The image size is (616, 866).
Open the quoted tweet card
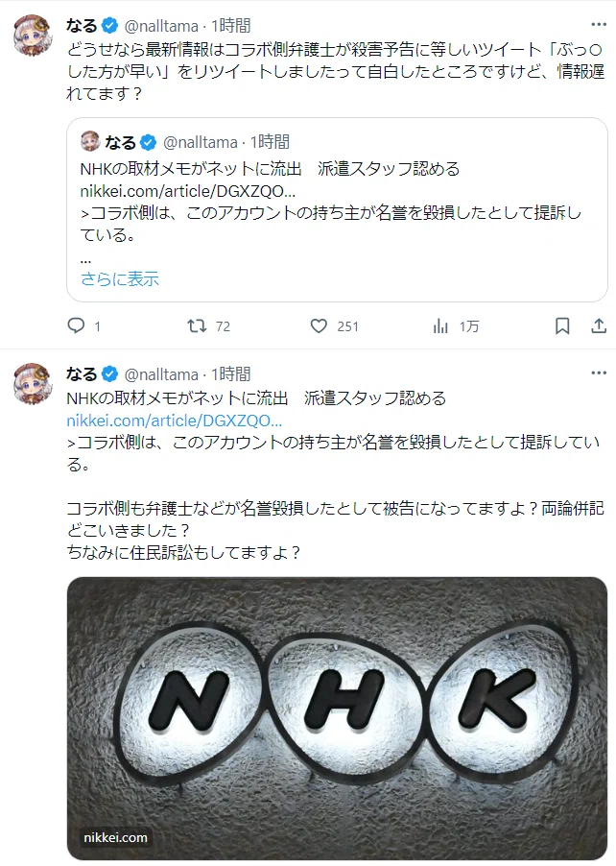(337, 210)
